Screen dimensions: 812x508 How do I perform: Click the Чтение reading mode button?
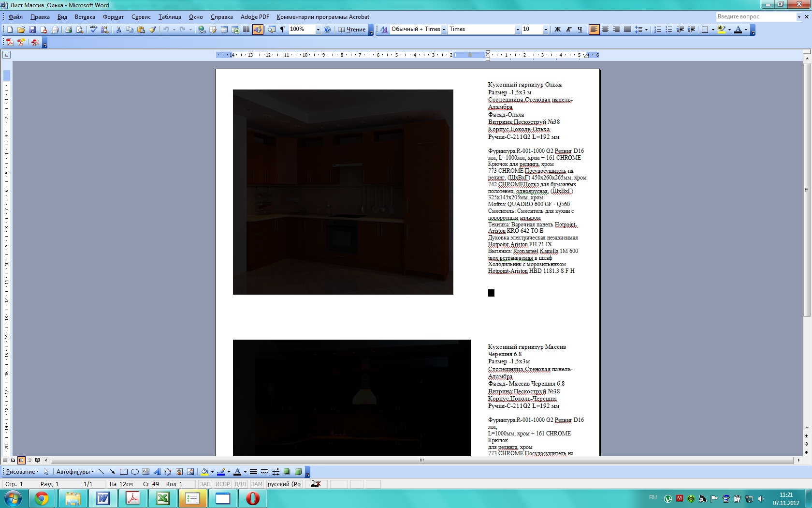tap(352, 30)
